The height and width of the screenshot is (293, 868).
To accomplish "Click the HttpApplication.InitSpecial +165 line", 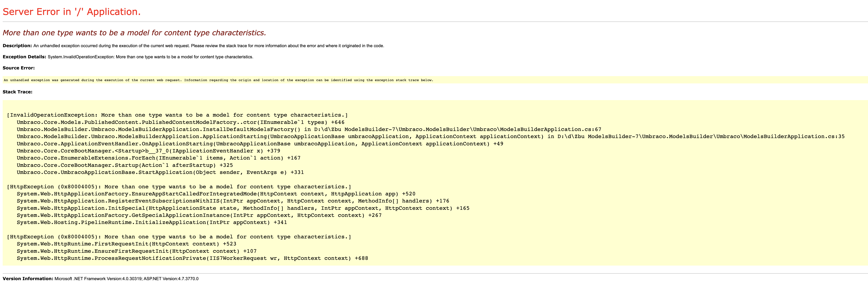I will coord(243,208).
